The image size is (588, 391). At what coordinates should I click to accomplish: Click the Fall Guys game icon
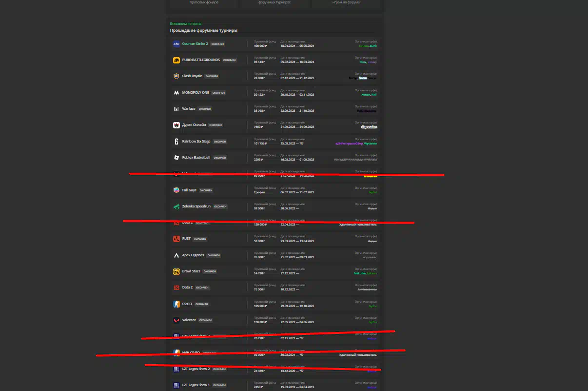pyautogui.click(x=176, y=190)
